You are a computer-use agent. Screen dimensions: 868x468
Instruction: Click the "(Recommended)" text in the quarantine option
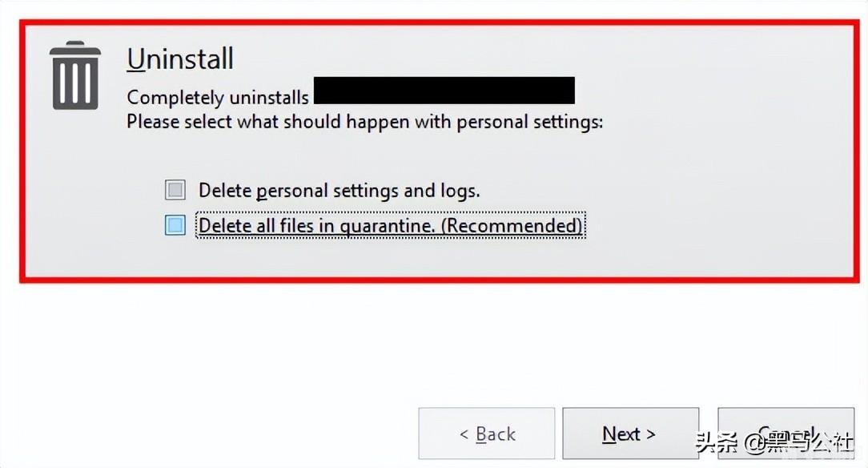512,226
